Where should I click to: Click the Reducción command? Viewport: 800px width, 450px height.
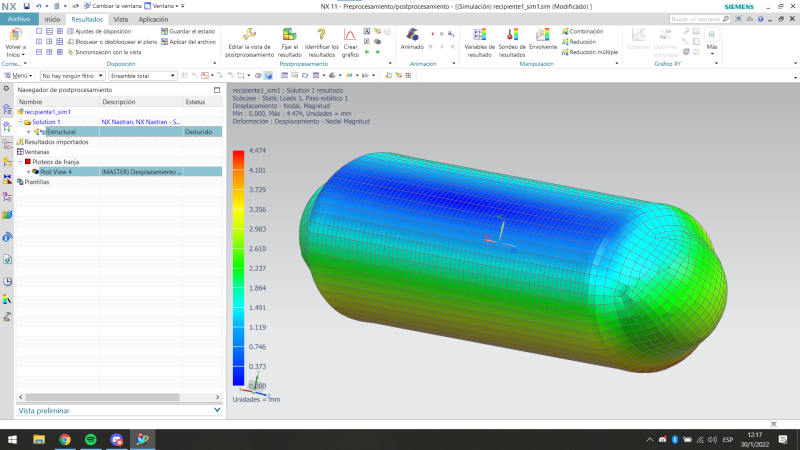579,42
